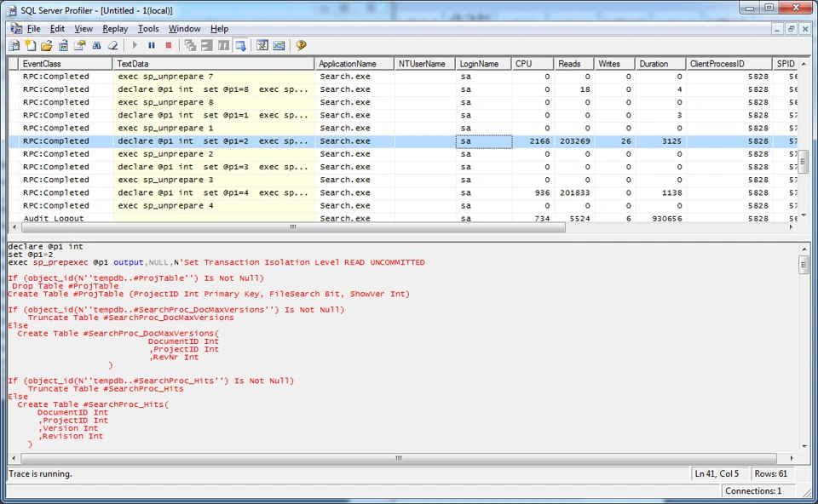Open the View menu
Screen dimensions: 818x504
[x=84, y=29]
